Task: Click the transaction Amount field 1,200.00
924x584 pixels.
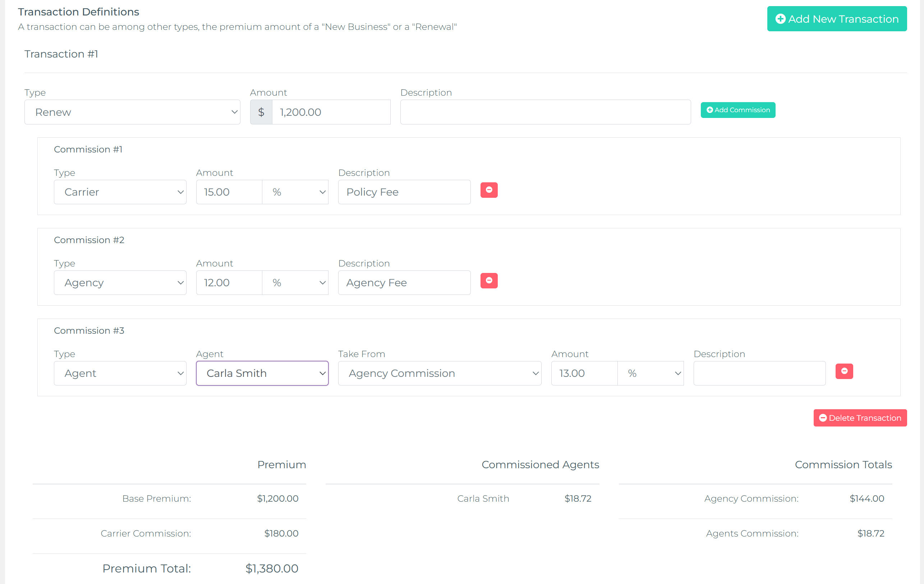Action: 331,112
